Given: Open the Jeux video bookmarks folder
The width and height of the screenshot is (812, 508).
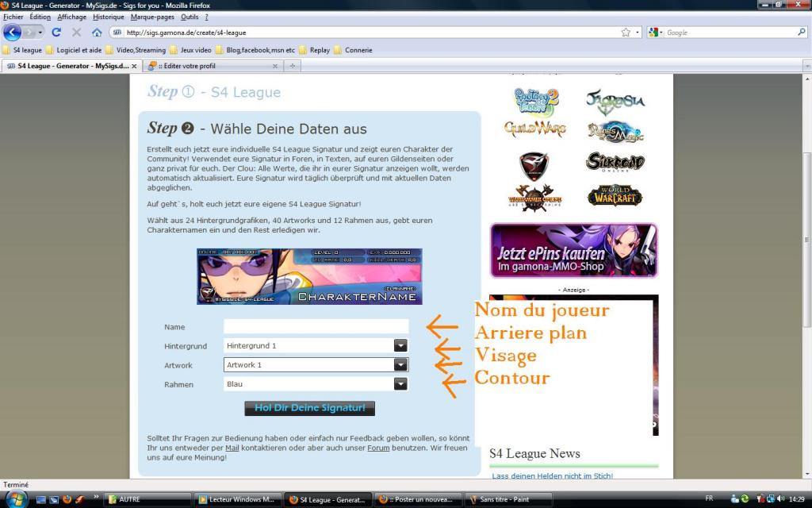Looking at the screenshot, I should point(190,50).
